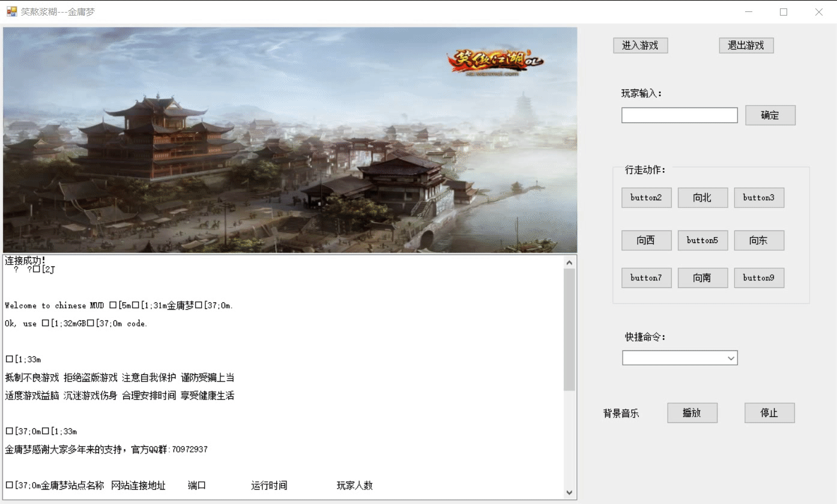This screenshot has height=504, width=837.
Task: Move north with 向北 button
Action: [703, 197]
